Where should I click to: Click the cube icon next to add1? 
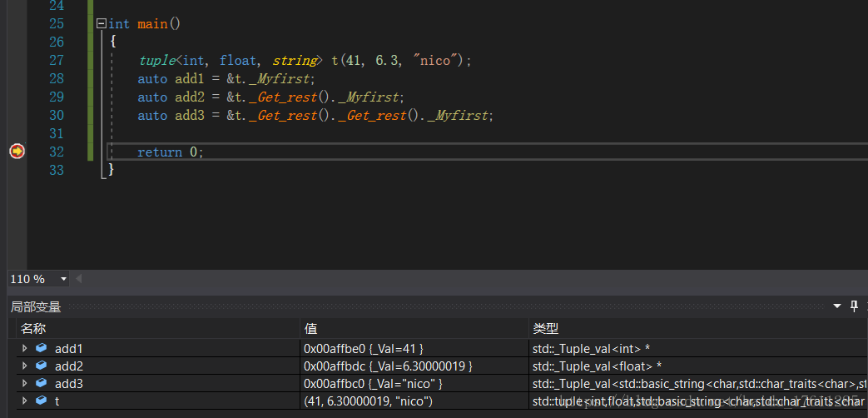tap(41, 348)
